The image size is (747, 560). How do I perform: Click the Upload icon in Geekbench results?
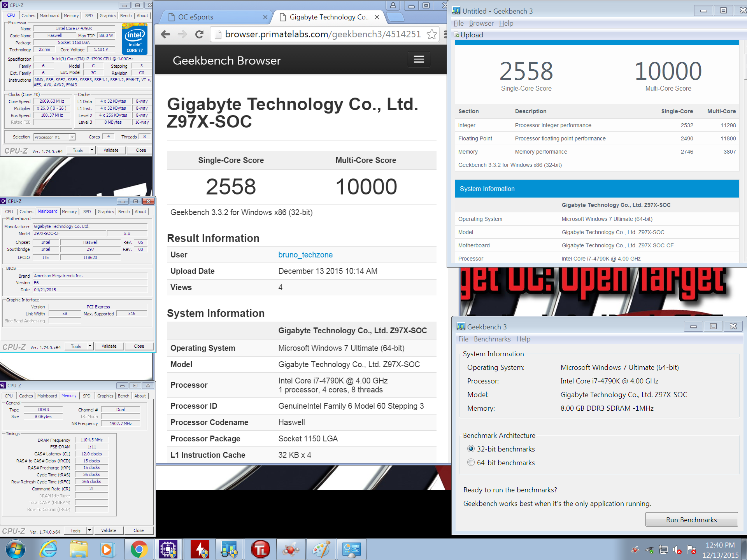[x=457, y=35]
